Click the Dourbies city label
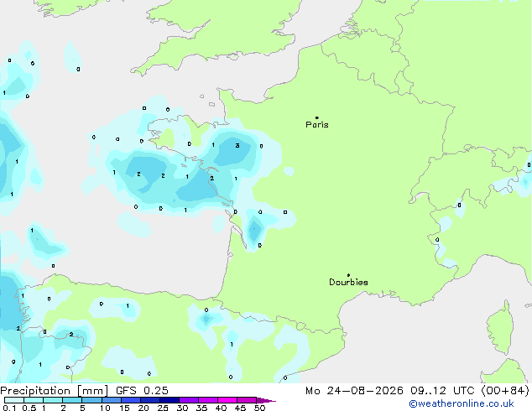Screen dimensions: 532x411 [348, 282]
